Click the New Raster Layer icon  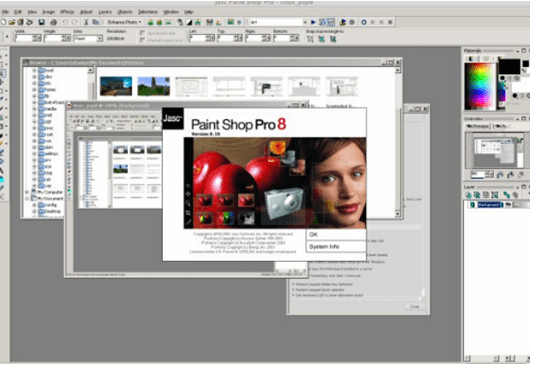coord(468,195)
